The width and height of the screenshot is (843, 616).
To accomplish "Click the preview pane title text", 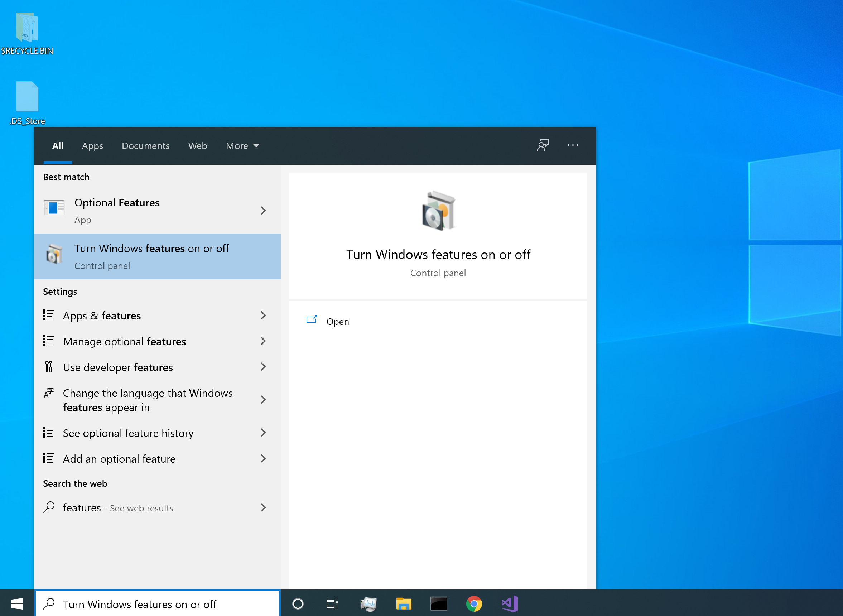I will (x=438, y=254).
